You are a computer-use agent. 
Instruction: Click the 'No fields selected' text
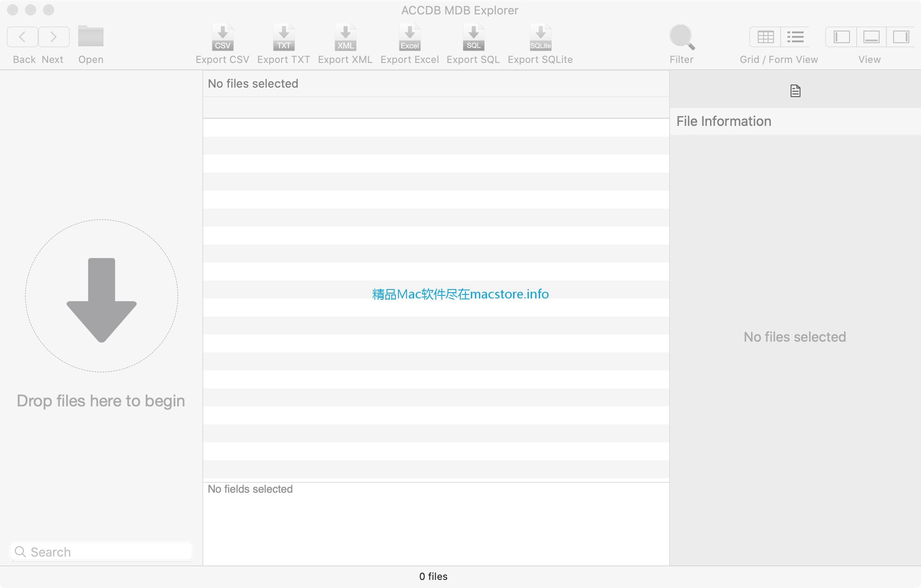(x=250, y=489)
